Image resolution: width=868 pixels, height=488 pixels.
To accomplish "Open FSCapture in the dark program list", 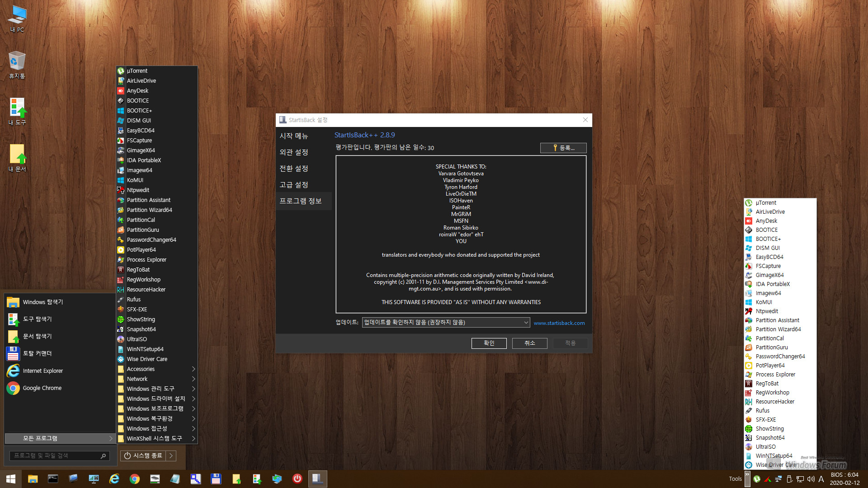I will click(x=157, y=141).
